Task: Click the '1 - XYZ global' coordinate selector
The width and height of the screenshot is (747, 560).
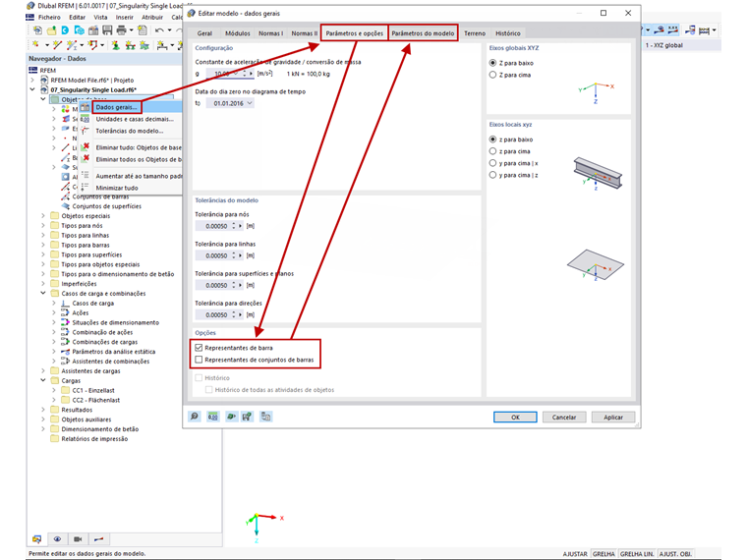Action: click(681, 45)
